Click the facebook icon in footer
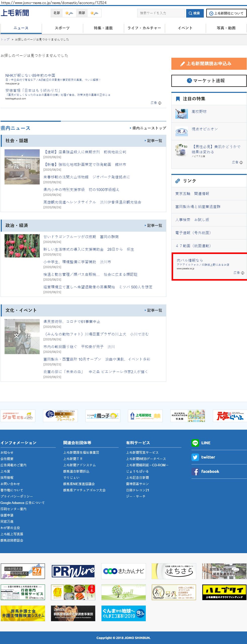The height and width of the screenshot is (644, 247). point(195,472)
